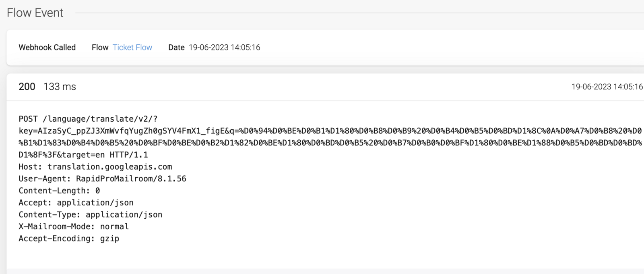The height and width of the screenshot is (274, 644).
Task: Click the key=AIzaSyC query string line
Action: [330, 131]
